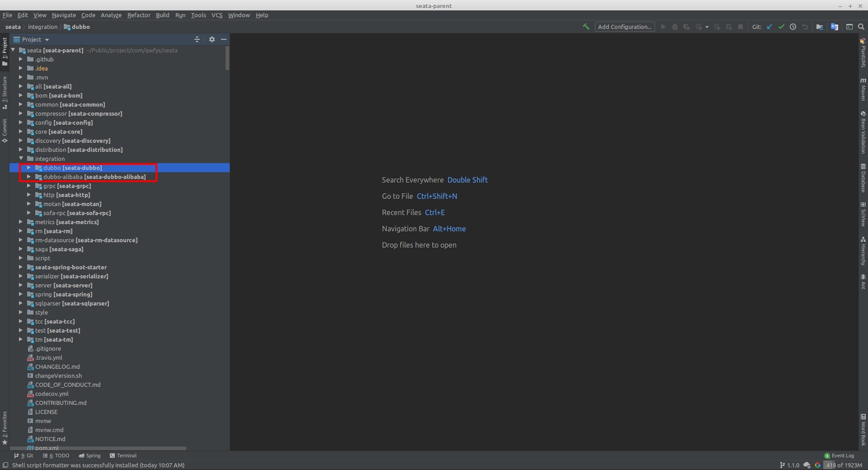Click the Google icon in status bar
The image size is (868, 470).
(x=818, y=465)
